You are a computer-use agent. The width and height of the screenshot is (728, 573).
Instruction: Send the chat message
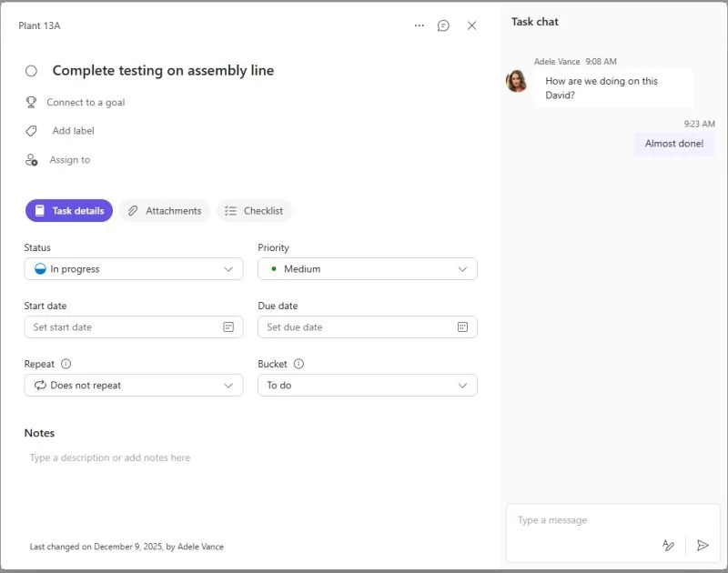point(702,545)
